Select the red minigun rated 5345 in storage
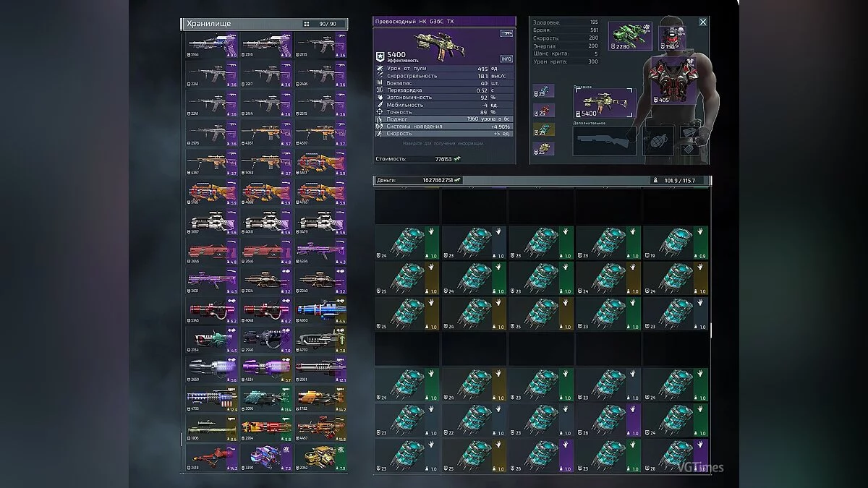The image size is (868, 488). tap(212, 310)
